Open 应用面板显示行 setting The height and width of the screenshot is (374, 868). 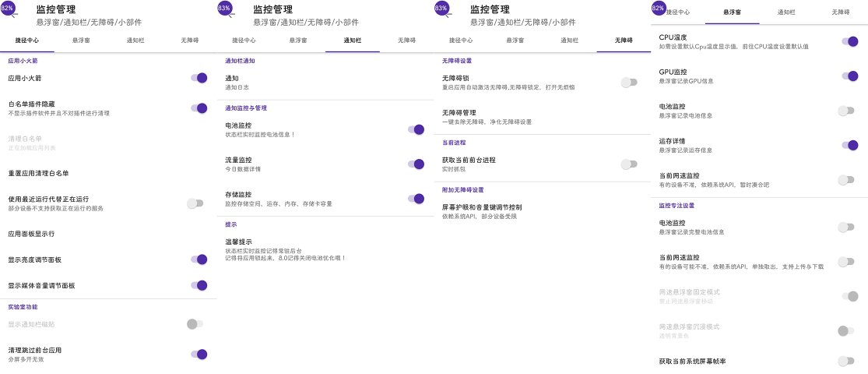[x=108, y=234]
